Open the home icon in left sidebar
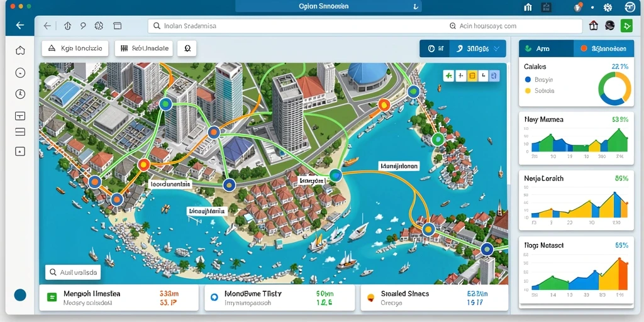The height and width of the screenshot is (322, 644). tap(20, 50)
